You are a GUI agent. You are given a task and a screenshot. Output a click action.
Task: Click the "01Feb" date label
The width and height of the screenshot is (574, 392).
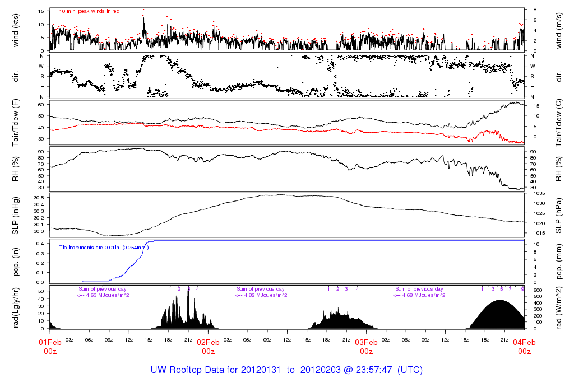50,343
